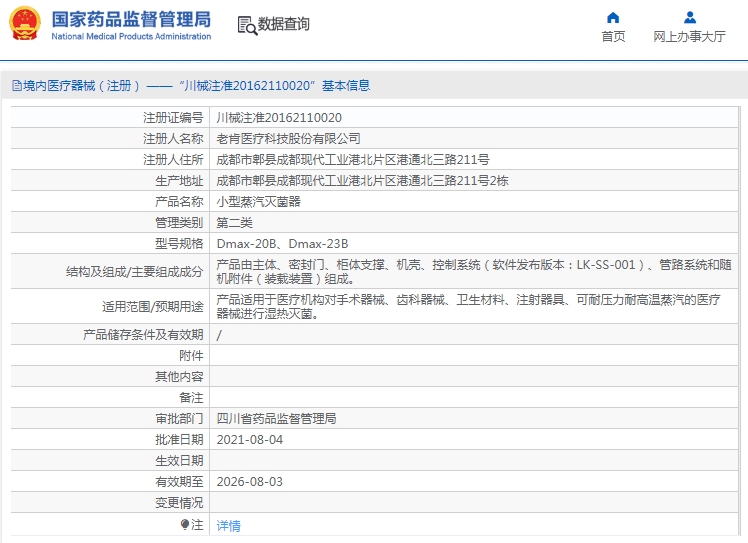Viewport: 748px width, 543px height.
Task: Select 四川省药品监督管理局 value
Action: [276, 419]
